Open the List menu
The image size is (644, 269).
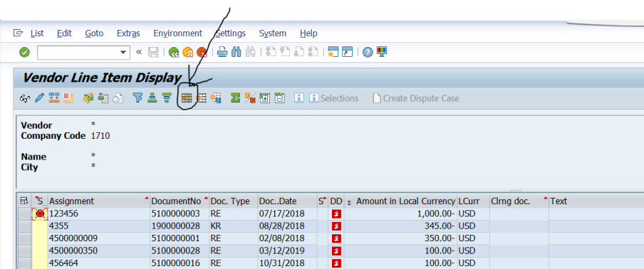click(37, 33)
